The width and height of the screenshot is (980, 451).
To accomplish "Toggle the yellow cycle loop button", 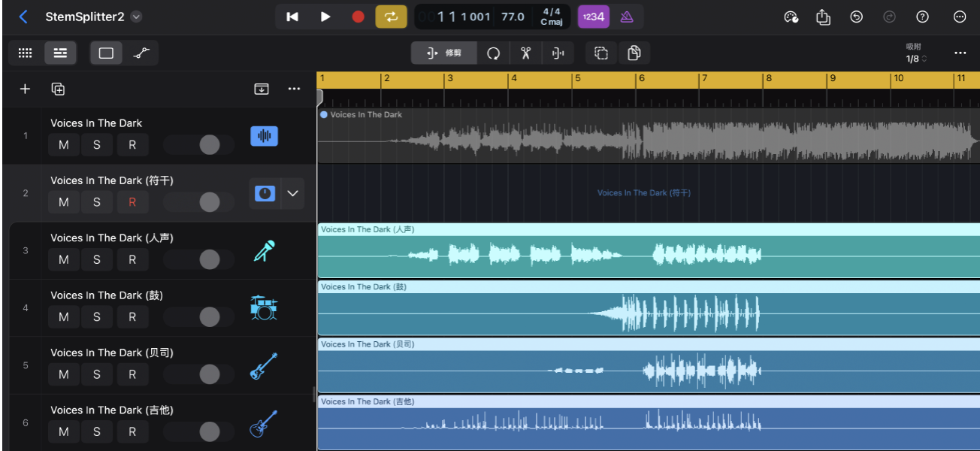I will click(x=391, y=17).
